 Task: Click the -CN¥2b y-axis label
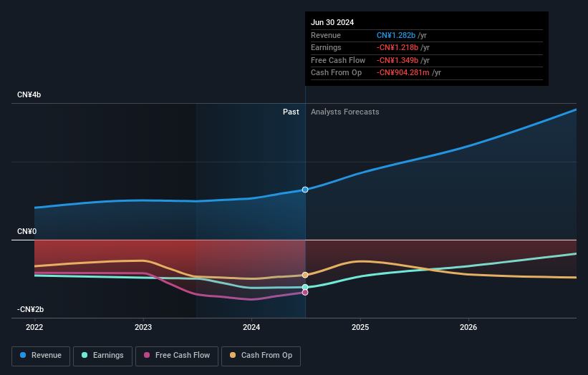(x=30, y=309)
